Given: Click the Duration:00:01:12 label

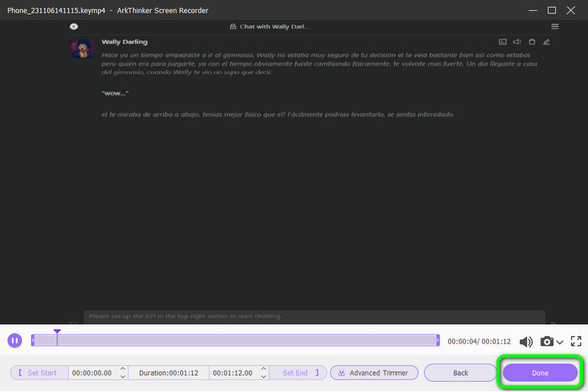Looking at the screenshot, I should (x=168, y=373).
